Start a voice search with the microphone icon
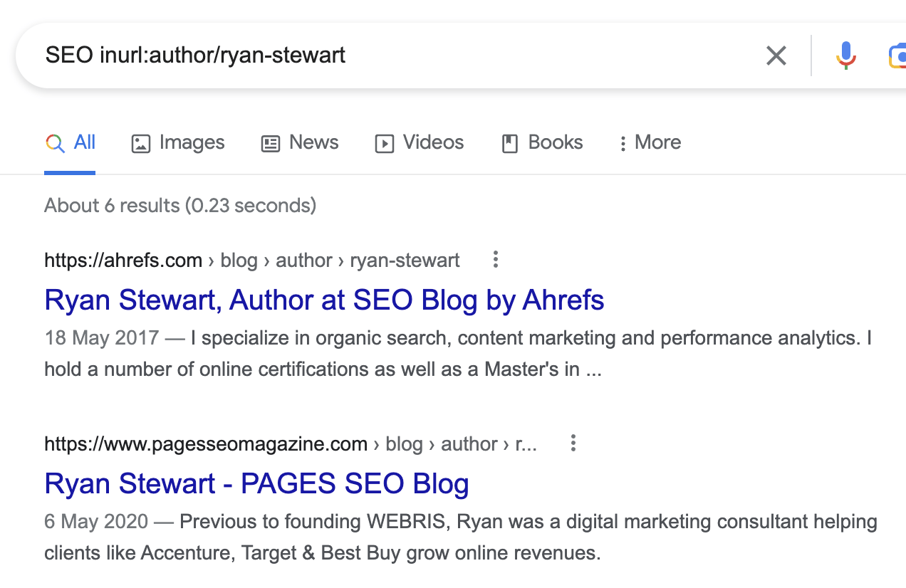The height and width of the screenshot is (588, 906). 845,56
